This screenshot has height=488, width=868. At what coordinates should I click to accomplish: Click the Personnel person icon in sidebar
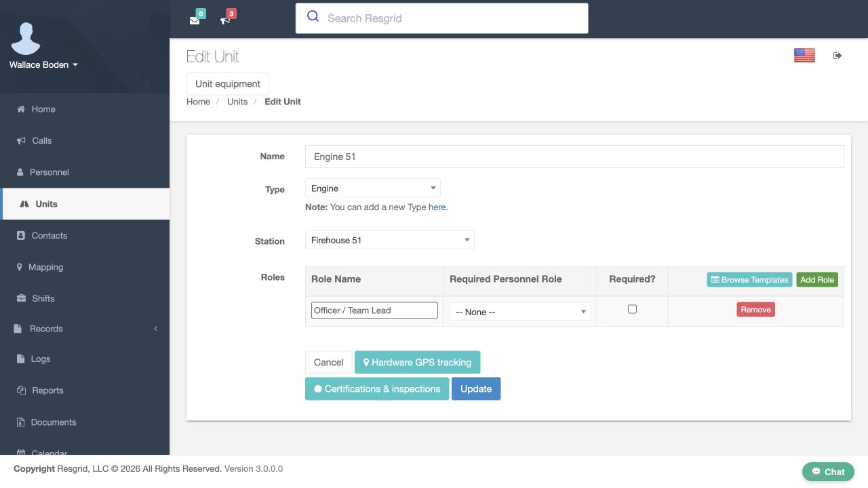pyautogui.click(x=20, y=172)
